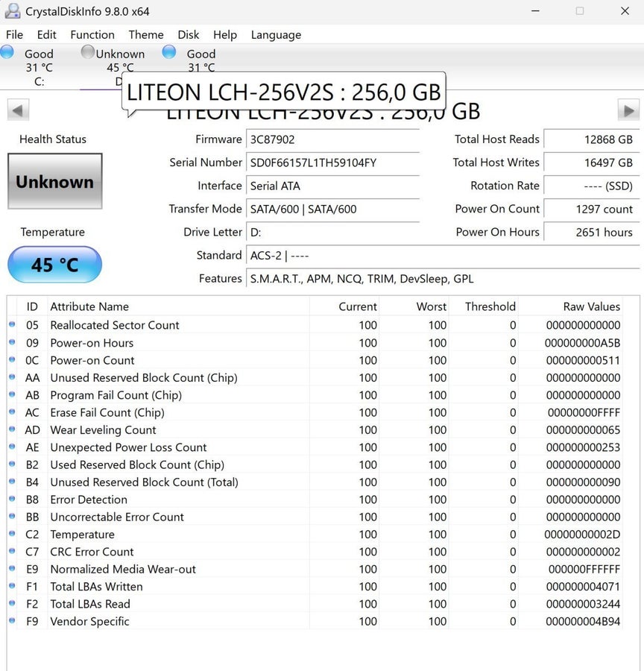This screenshot has height=671, width=644.
Task: Click the Raw Values column header
Action: tap(570, 306)
